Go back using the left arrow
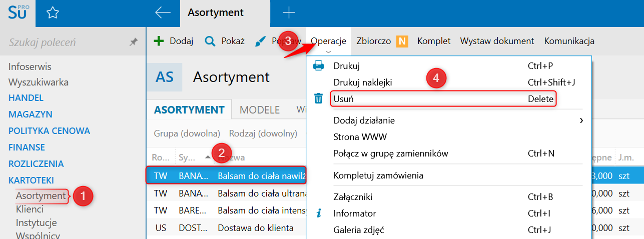Screen dimensions: 644x239 (x=163, y=13)
